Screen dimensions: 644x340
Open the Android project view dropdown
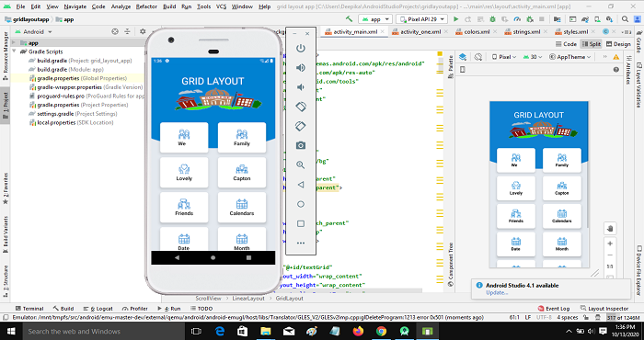pos(34,31)
